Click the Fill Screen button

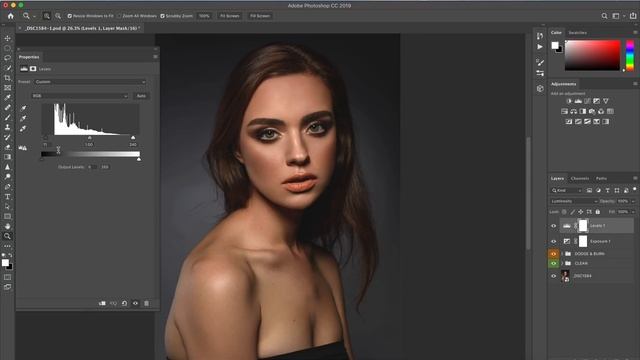[260, 16]
